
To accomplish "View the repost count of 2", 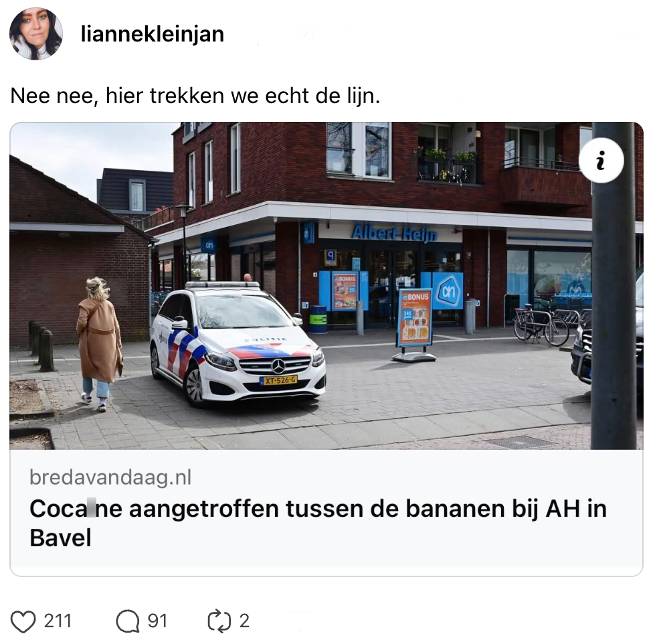I will tap(244, 621).
